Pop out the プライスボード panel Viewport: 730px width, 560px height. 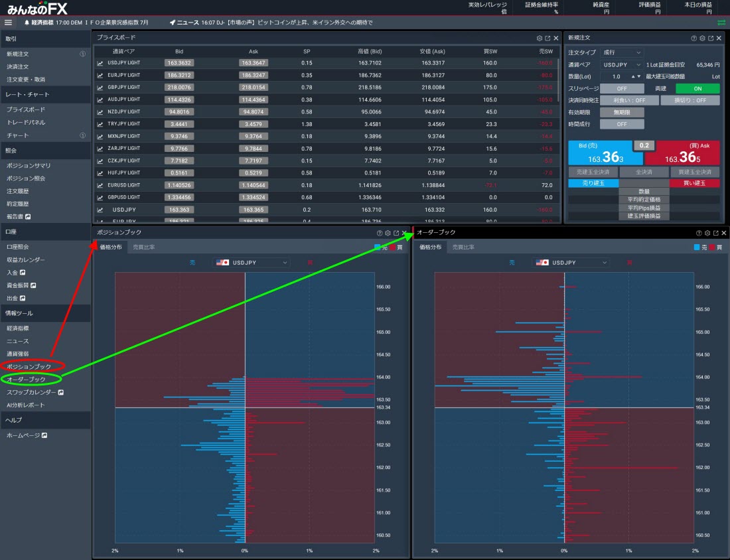pos(547,38)
